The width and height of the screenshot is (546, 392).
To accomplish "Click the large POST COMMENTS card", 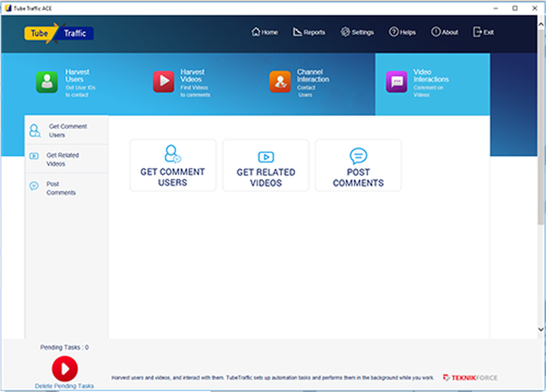I will point(358,165).
